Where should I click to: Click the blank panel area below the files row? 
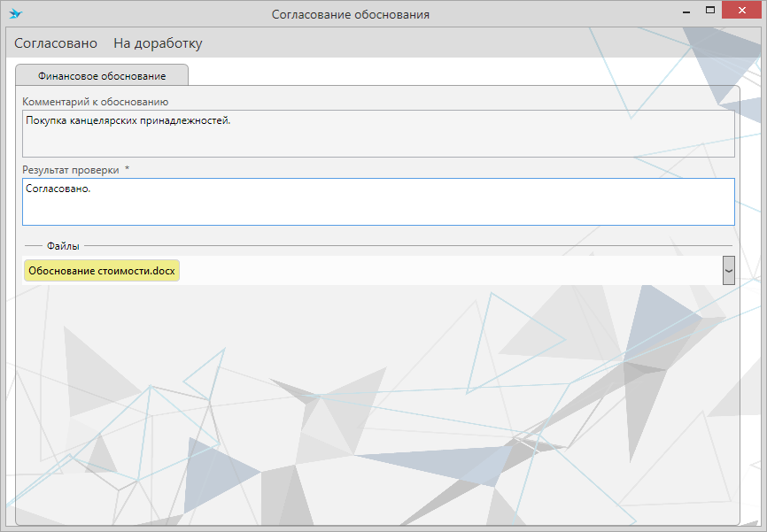coord(378,398)
